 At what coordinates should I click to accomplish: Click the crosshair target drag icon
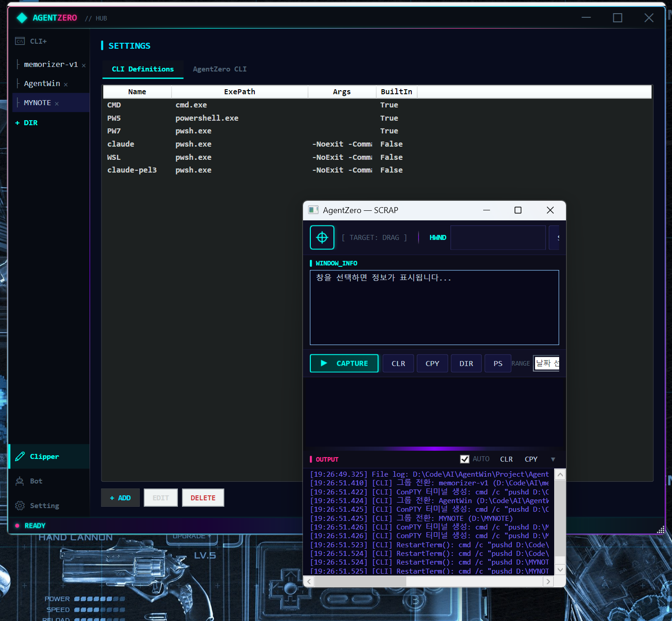point(322,238)
